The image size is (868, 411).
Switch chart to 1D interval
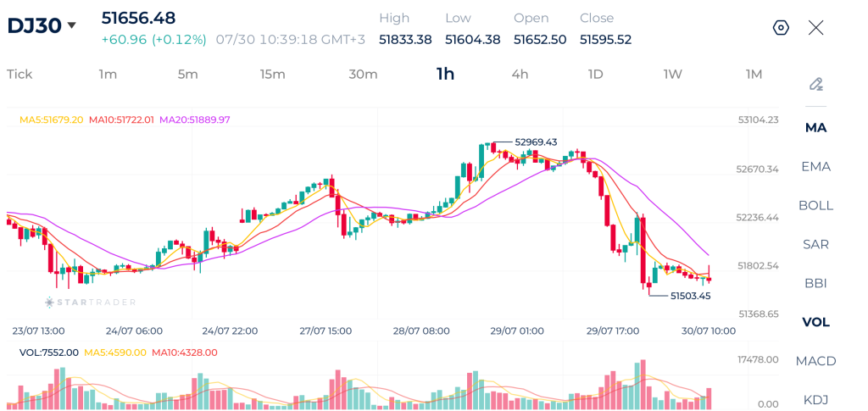click(595, 74)
